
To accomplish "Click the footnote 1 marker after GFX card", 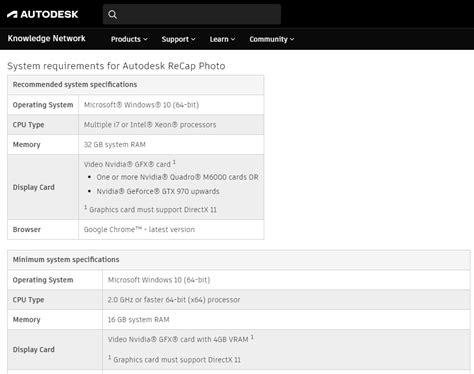I will click(x=174, y=162).
